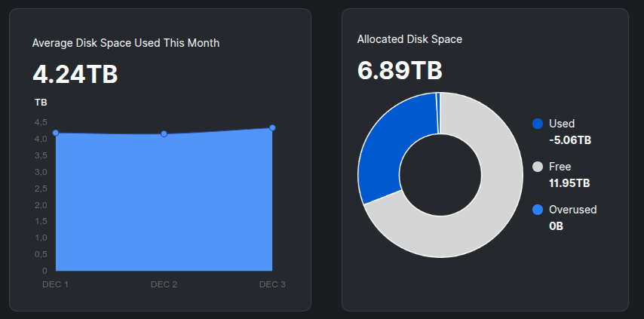Toggle the Free legend gray dot
This screenshot has width=644, height=319.
(538, 167)
